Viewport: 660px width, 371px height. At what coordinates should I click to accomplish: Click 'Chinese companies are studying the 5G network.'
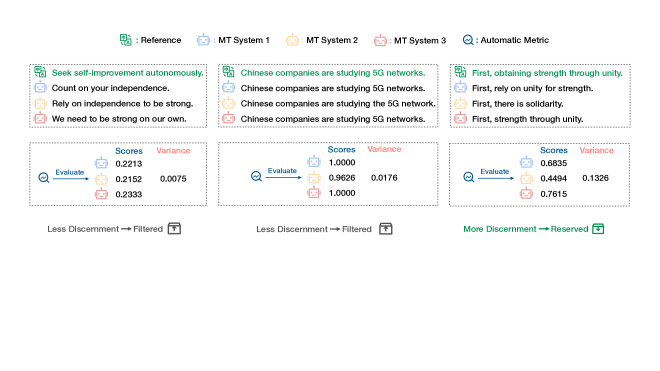338,104
